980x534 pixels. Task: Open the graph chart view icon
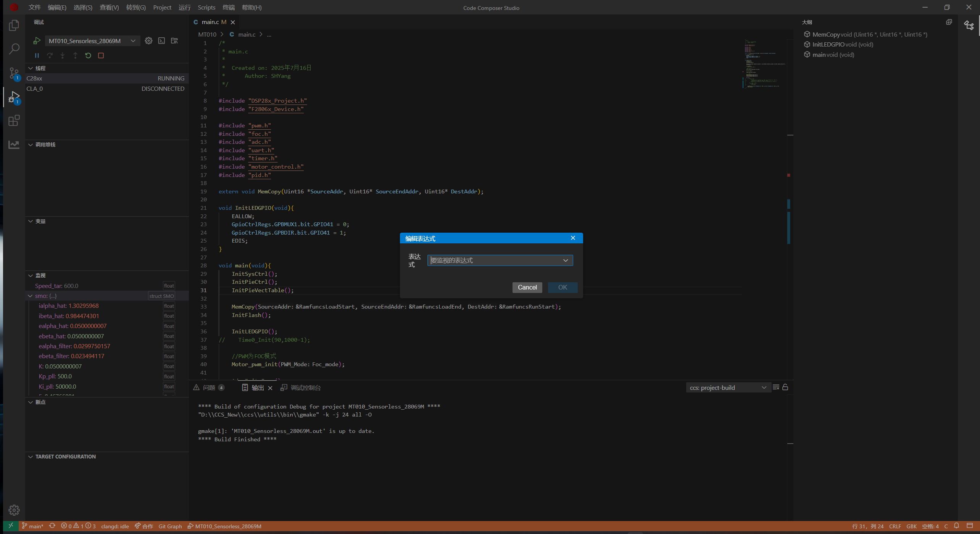pyautogui.click(x=14, y=145)
